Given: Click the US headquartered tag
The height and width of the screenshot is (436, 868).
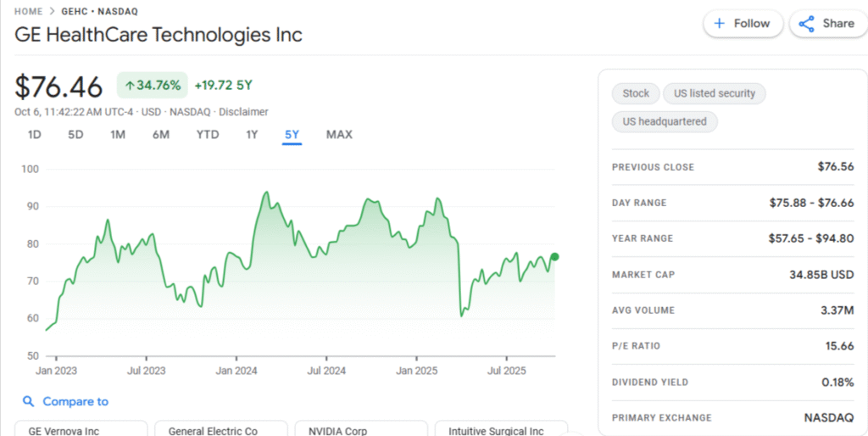Looking at the screenshot, I should 665,121.
